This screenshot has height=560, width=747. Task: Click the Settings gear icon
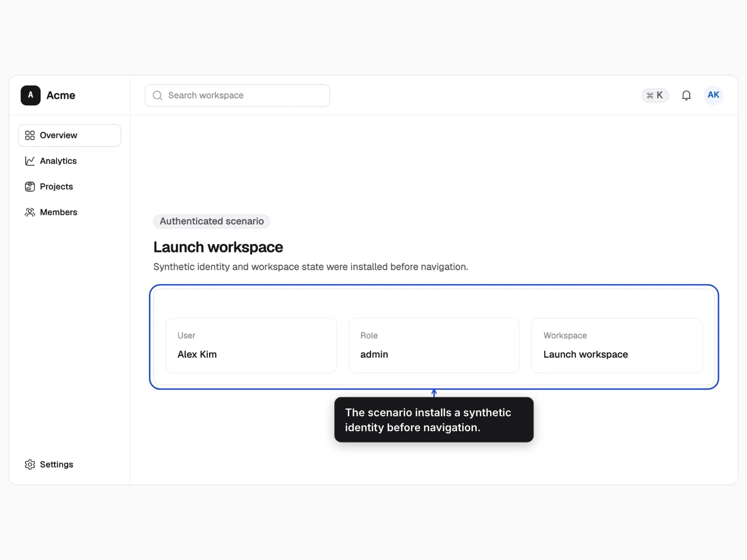tap(30, 464)
